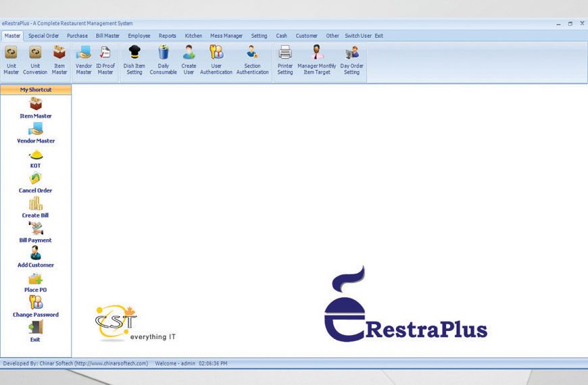Launch Item Master shortcut in sidebar
The width and height of the screenshot is (588, 385).
pos(36,108)
